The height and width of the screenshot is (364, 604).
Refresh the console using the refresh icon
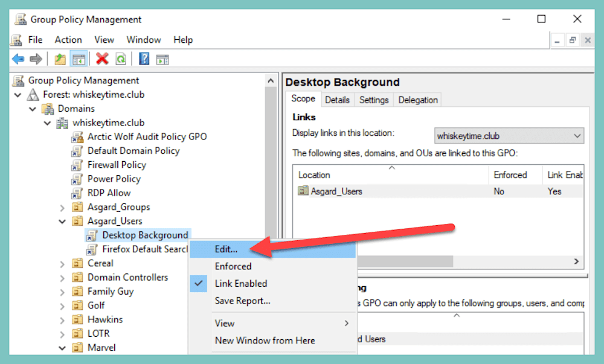pos(120,59)
